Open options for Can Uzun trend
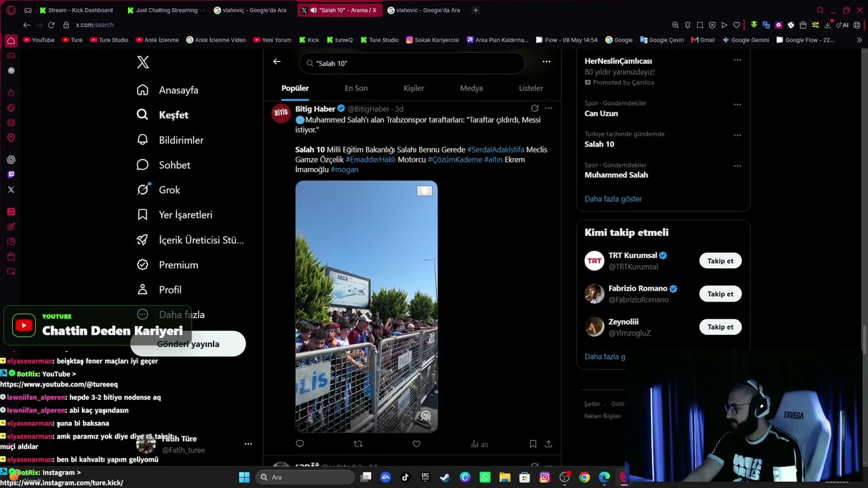Image resolution: width=868 pixels, height=488 pixels. [737, 104]
